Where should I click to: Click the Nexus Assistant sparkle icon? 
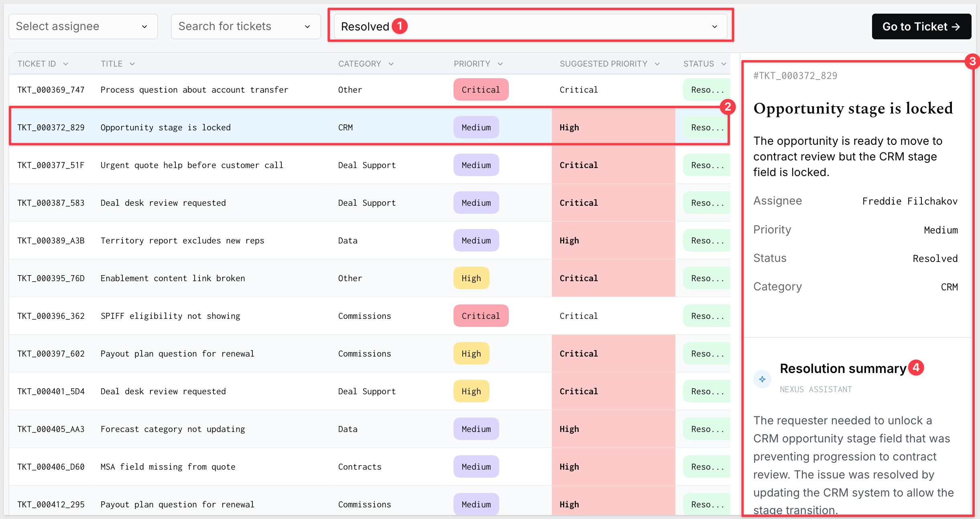[762, 379]
